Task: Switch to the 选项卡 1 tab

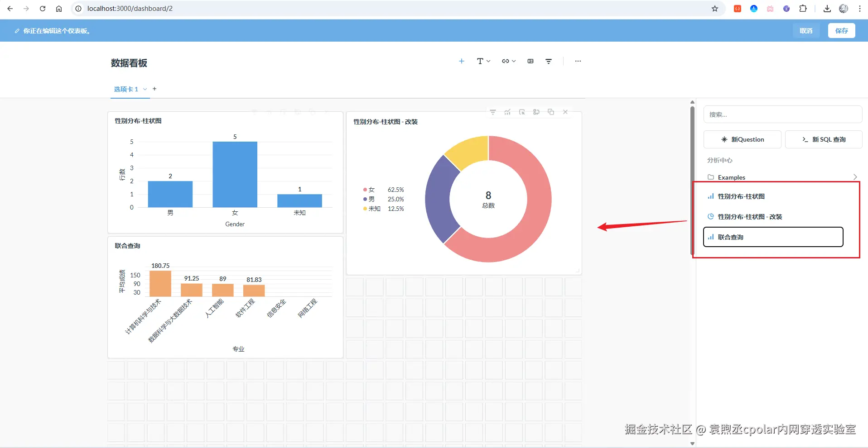Action: pyautogui.click(x=126, y=89)
